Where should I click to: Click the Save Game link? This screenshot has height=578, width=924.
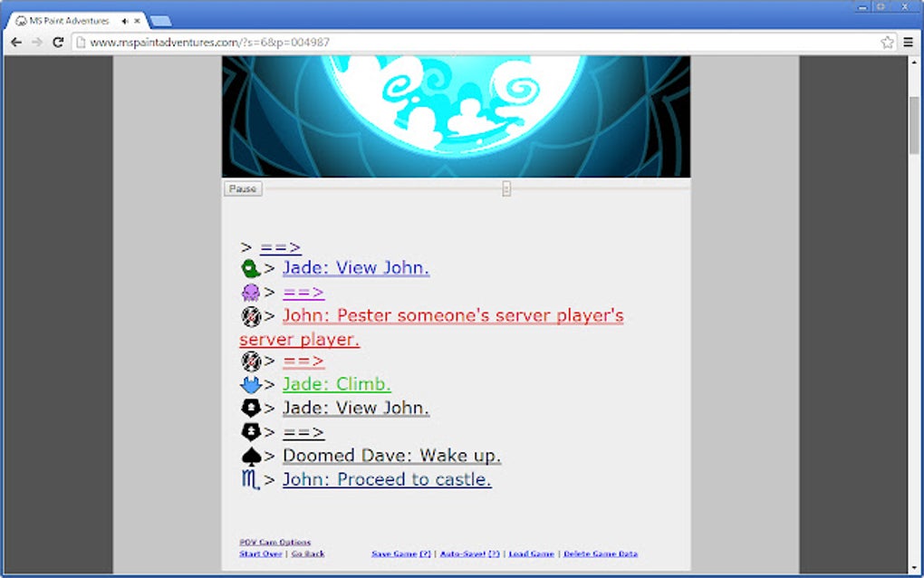click(x=394, y=554)
